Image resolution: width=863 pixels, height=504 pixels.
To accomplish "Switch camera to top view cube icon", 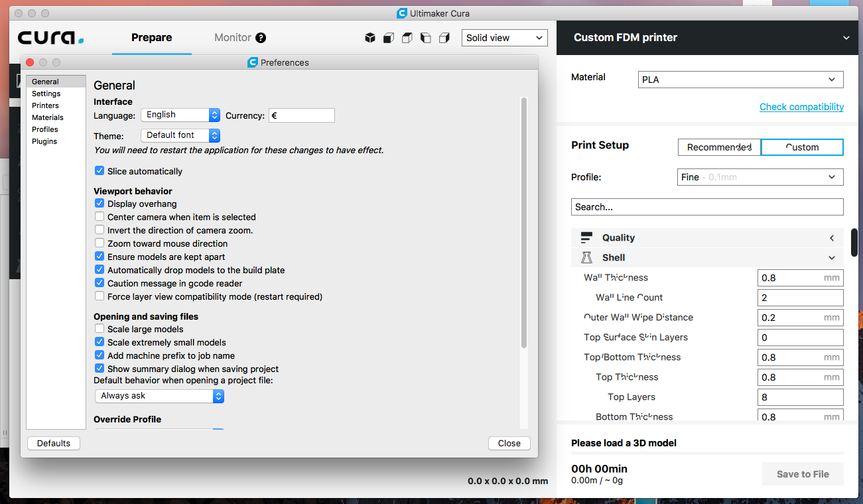I will point(407,38).
